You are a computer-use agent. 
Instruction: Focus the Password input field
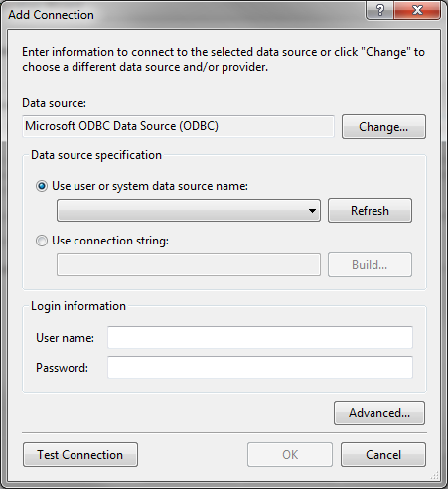click(x=260, y=367)
